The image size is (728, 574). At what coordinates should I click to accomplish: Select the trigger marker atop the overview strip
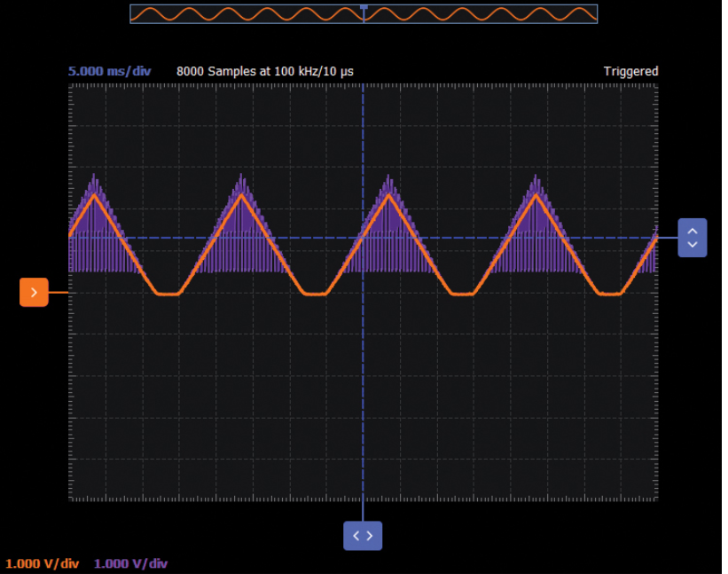pos(364,7)
